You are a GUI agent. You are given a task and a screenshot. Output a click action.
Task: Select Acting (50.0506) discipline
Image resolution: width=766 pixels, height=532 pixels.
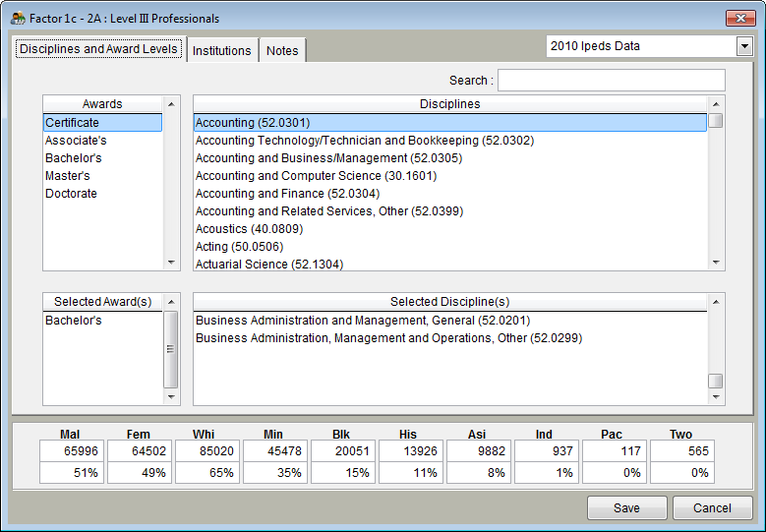[450, 246]
